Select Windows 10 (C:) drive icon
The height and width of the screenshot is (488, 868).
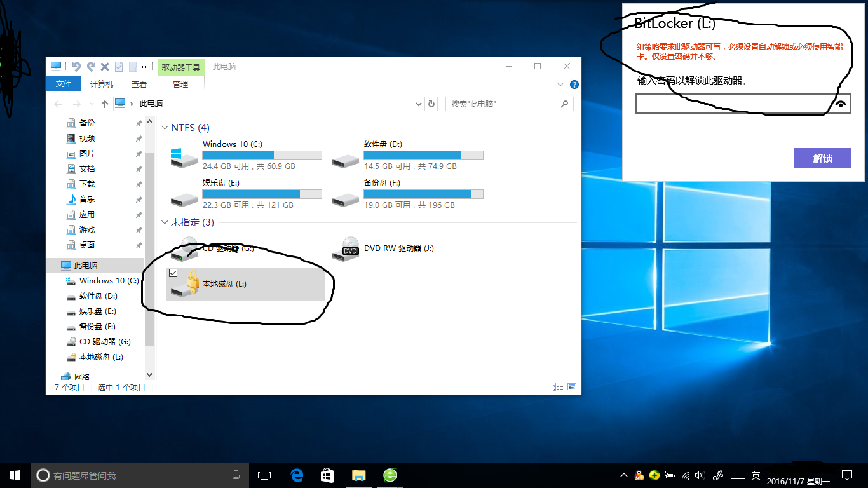tap(184, 157)
